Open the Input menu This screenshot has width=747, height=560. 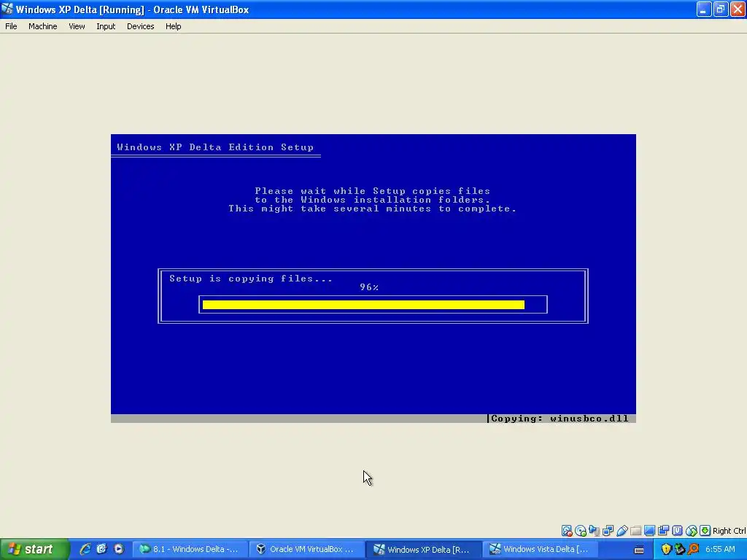click(106, 26)
